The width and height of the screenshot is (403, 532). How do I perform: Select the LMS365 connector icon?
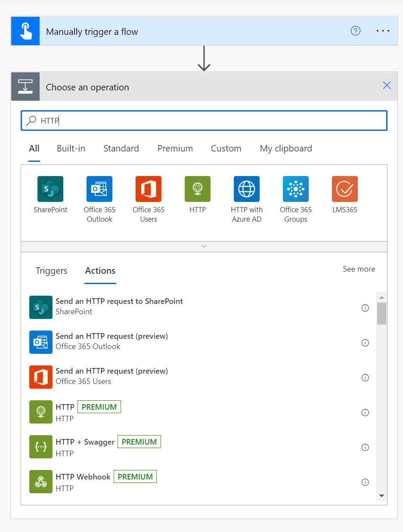pos(345,189)
